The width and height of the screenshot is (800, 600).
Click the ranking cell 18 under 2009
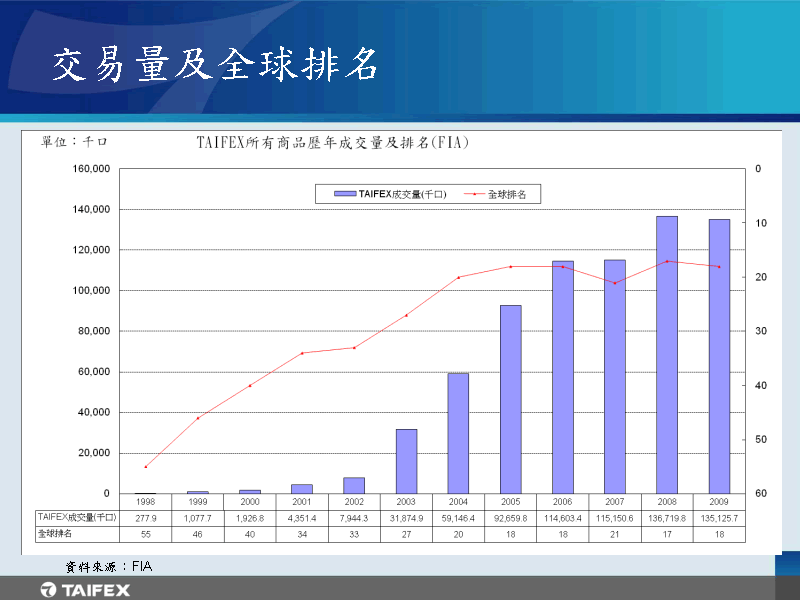pyautogui.click(x=719, y=534)
